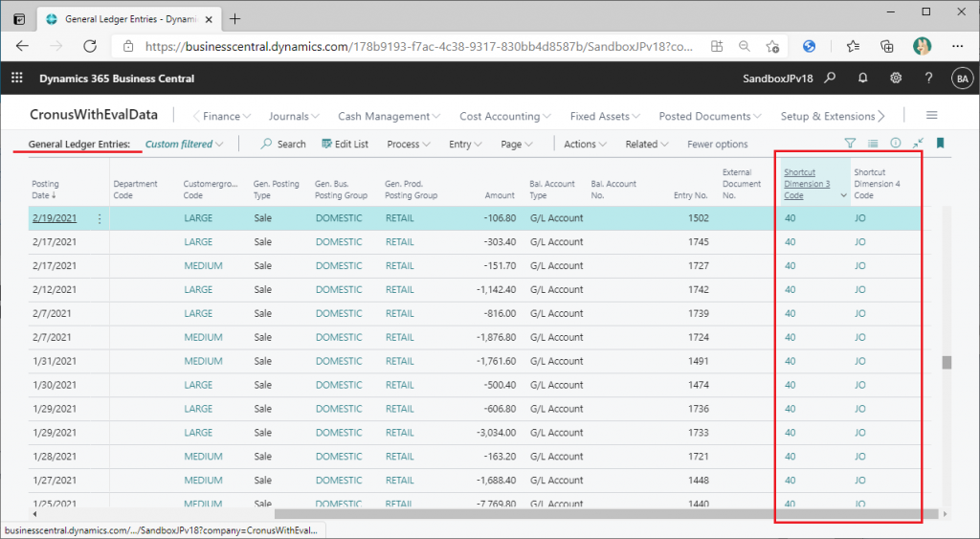Toggle the filter pane funnel icon
The height and width of the screenshot is (539, 980).
(850, 144)
